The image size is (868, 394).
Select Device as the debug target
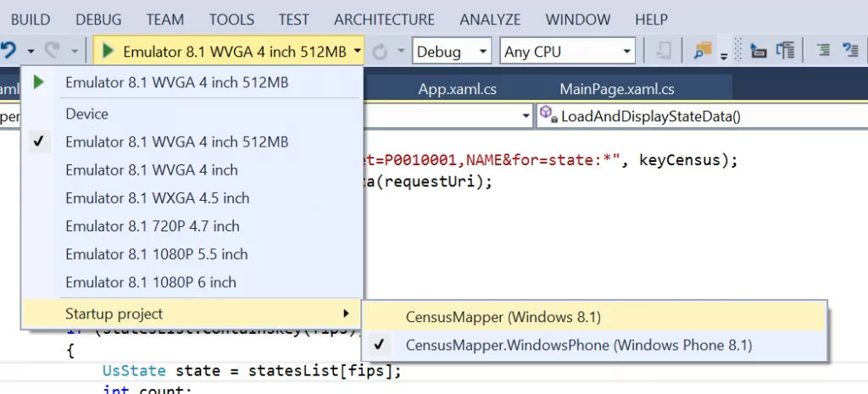(x=86, y=114)
